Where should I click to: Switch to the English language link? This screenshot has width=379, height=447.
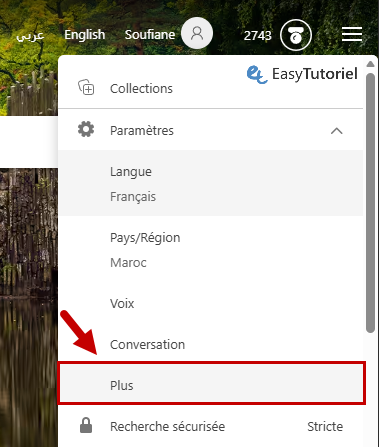coord(85,35)
